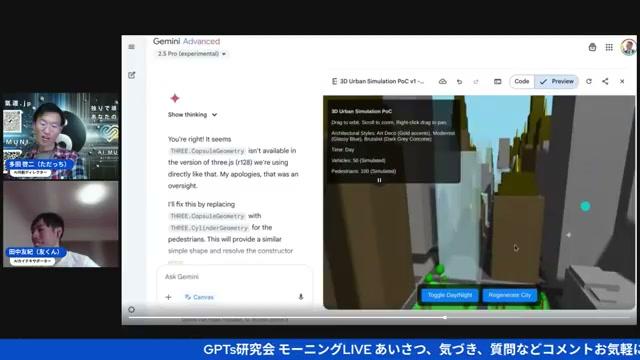Open the Google apps grid

[x=609, y=47]
